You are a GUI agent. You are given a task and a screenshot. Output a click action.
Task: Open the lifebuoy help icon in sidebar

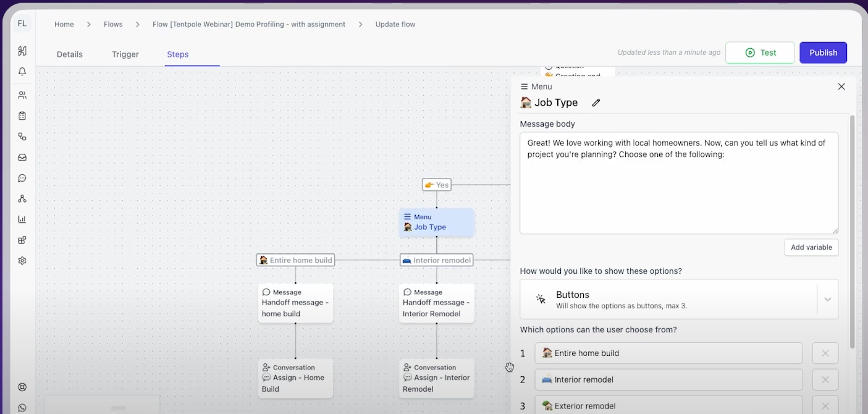(22, 387)
